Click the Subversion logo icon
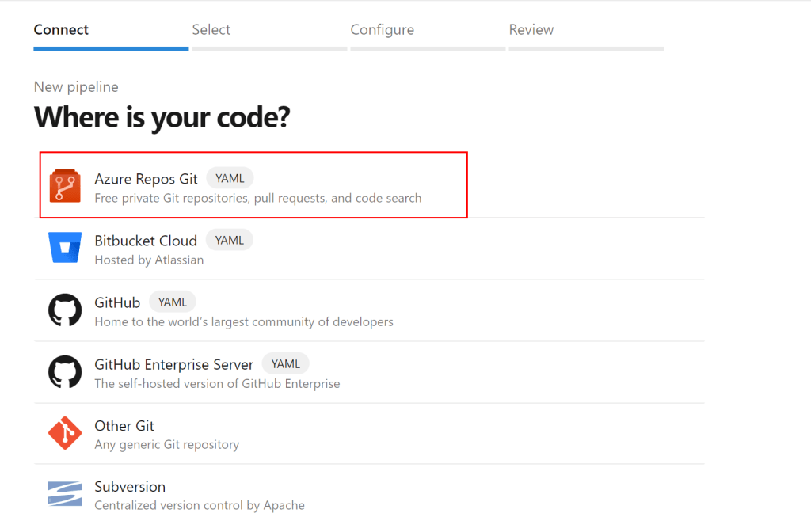Image resolution: width=811 pixels, height=532 pixels. click(x=65, y=495)
